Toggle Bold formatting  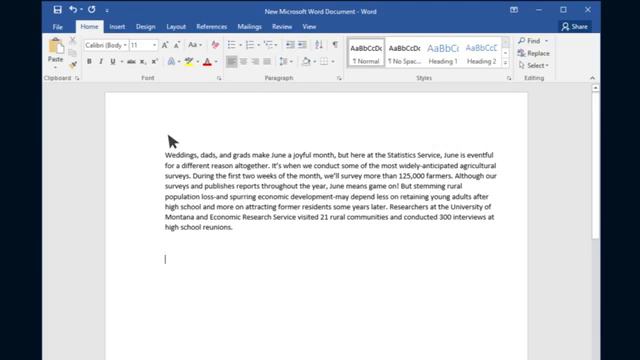(x=89, y=62)
